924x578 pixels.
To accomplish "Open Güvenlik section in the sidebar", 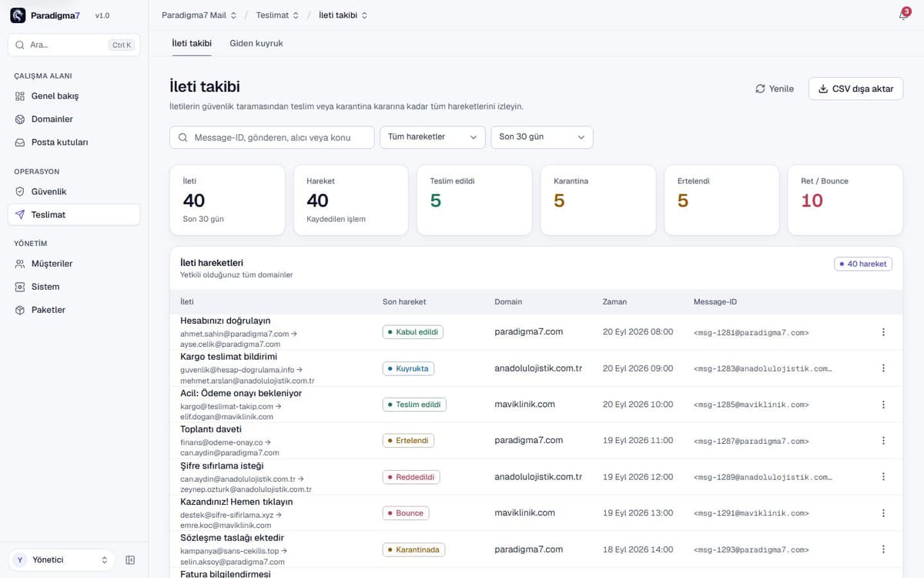I will coord(74,191).
